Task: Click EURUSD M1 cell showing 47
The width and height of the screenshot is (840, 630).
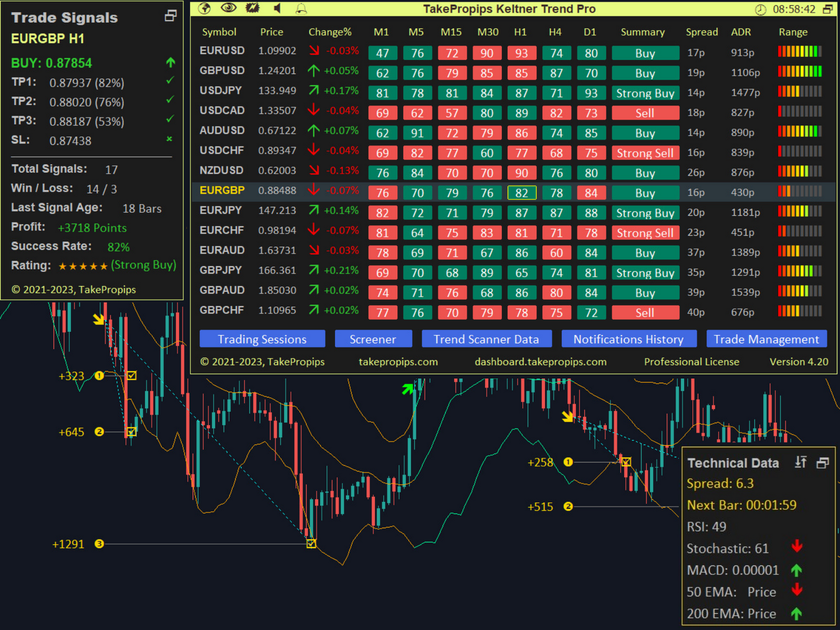Action: click(x=383, y=53)
